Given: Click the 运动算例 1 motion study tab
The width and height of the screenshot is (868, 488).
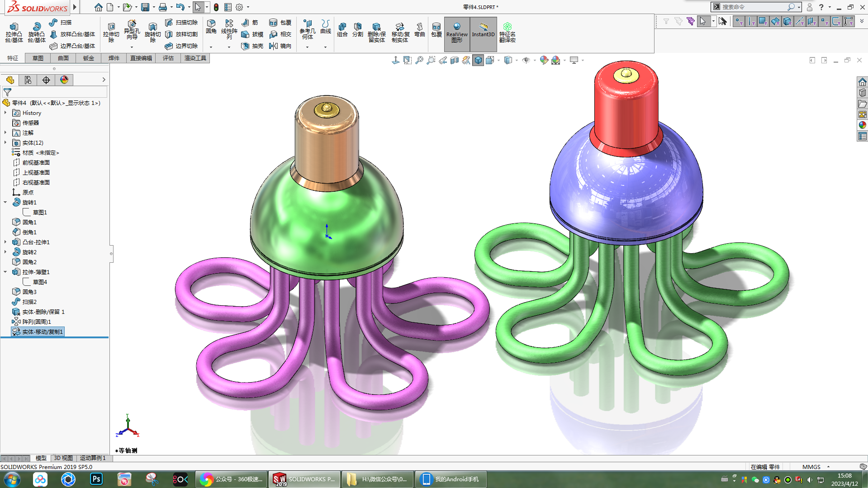Looking at the screenshot, I should coord(92,458).
